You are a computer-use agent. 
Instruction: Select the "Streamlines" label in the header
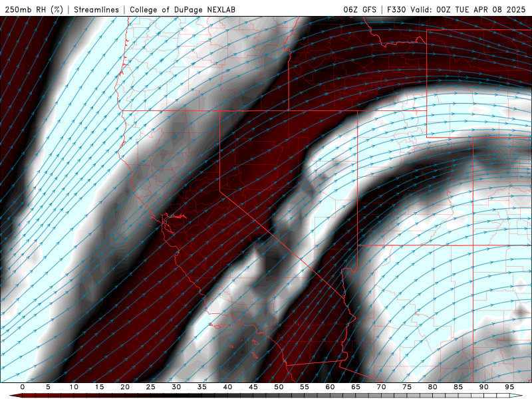pos(96,9)
